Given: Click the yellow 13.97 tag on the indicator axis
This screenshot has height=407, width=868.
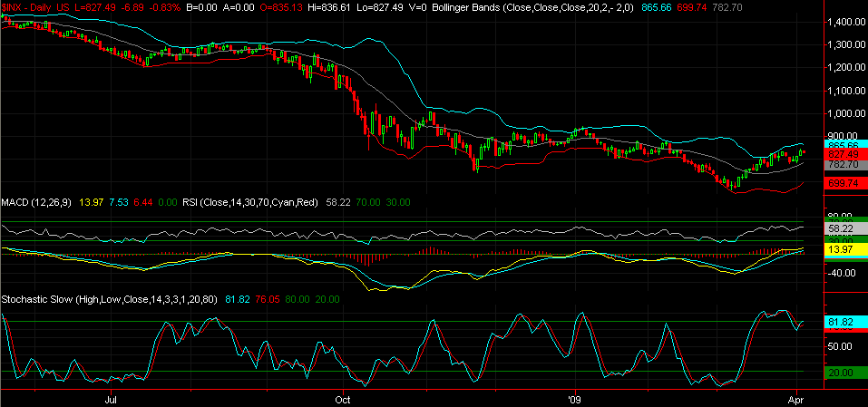Looking at the screenshot, I should click(x=845, y=250).
